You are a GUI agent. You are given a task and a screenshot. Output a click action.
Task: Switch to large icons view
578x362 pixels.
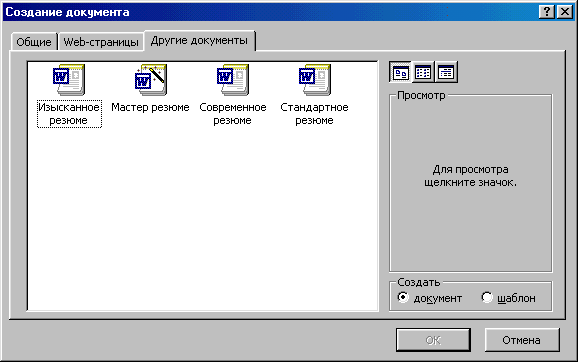[400, 72]
